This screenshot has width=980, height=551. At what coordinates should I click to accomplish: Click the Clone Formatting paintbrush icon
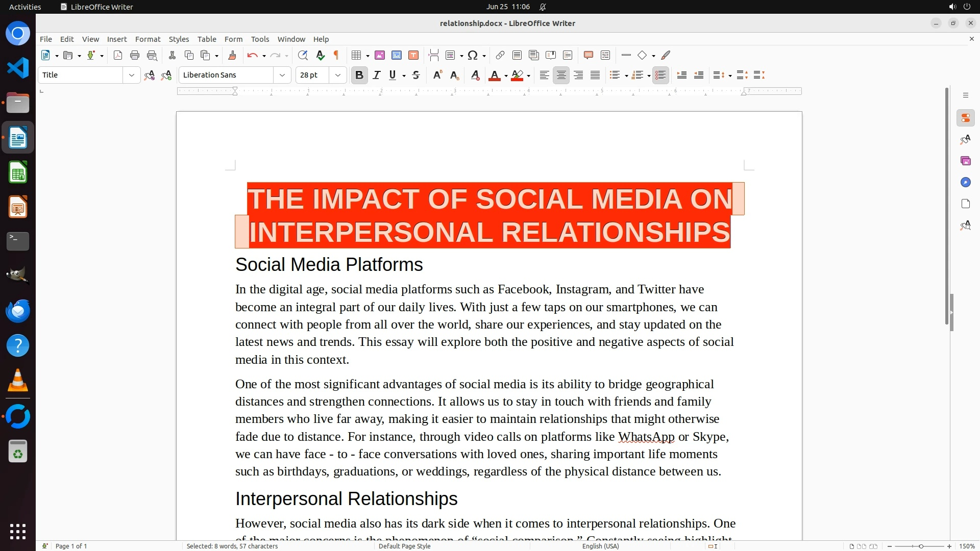(232, 55)
